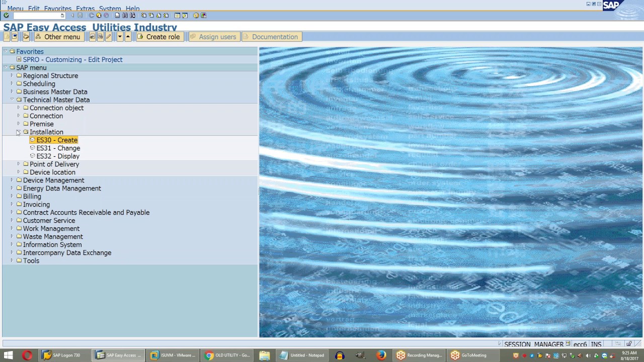Click the Move Favorites Down arrow
Image resolution: width=644 pixels, height=362 pixels.
(x=120, y=37)
